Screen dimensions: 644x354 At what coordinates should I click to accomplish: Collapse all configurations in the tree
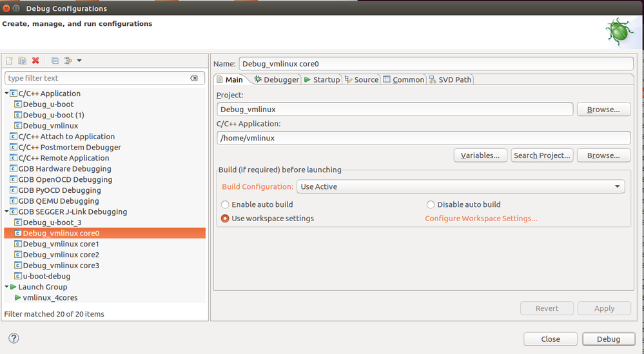click(x=55, y=61)
